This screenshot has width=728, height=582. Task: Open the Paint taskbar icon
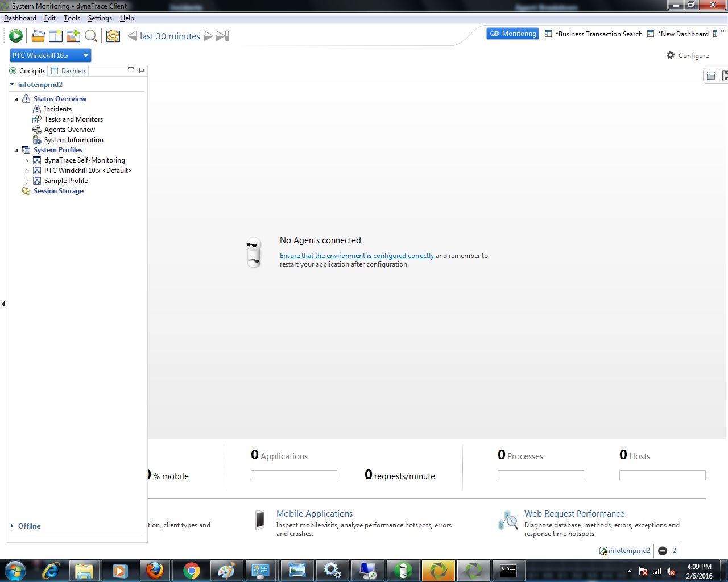tap(226, 571)
